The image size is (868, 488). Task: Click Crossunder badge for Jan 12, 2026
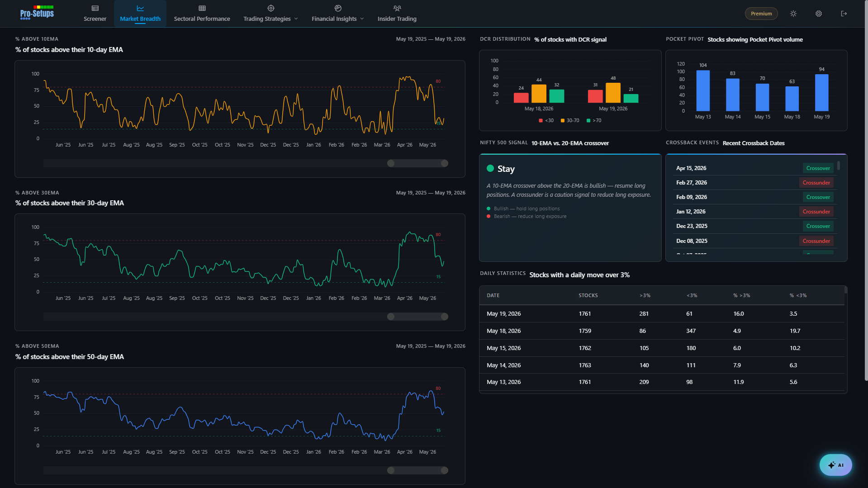coord(816,212)
